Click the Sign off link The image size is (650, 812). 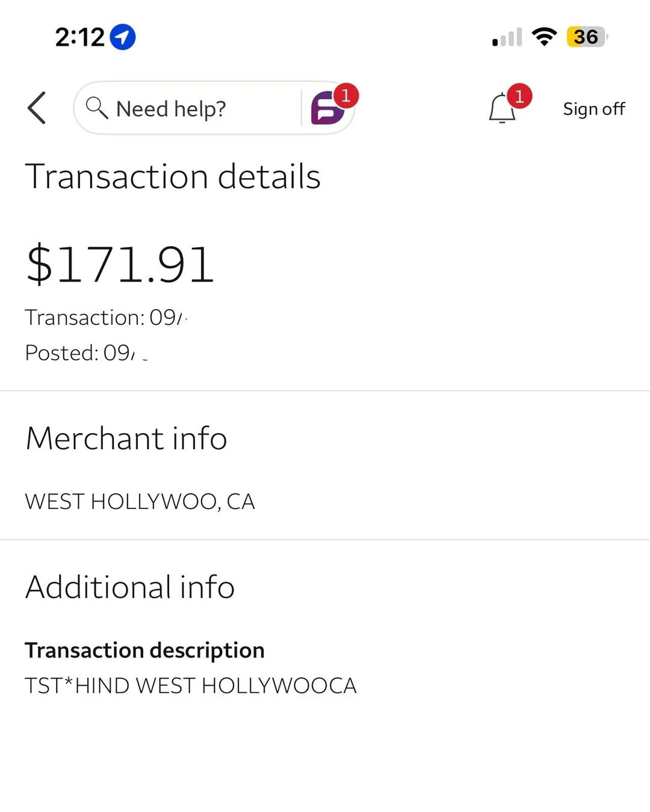[x=593, y=109]
